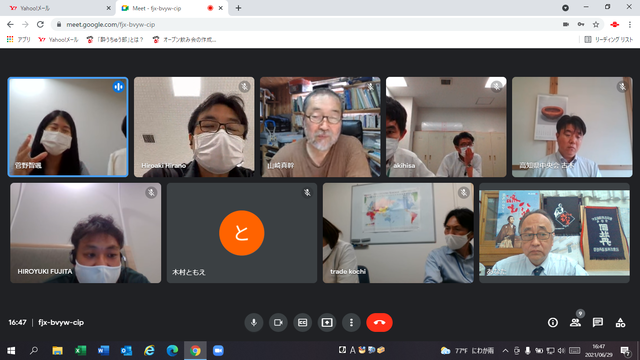The height and width of the screenshot is (360, 640).
Task: Open the 「酔うちゅう部」とは？ bookmark
Action: pyautogui.click(x=115, y=40)
